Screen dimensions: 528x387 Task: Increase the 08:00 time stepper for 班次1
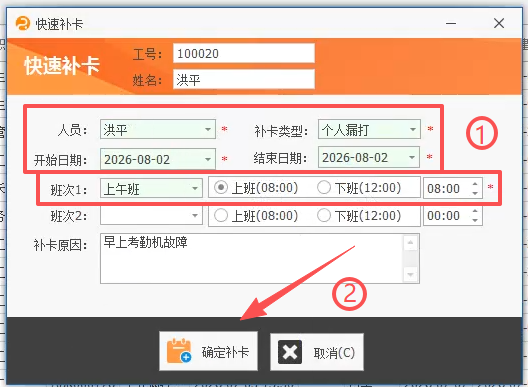pyautogui.click(x=475, y=184)
